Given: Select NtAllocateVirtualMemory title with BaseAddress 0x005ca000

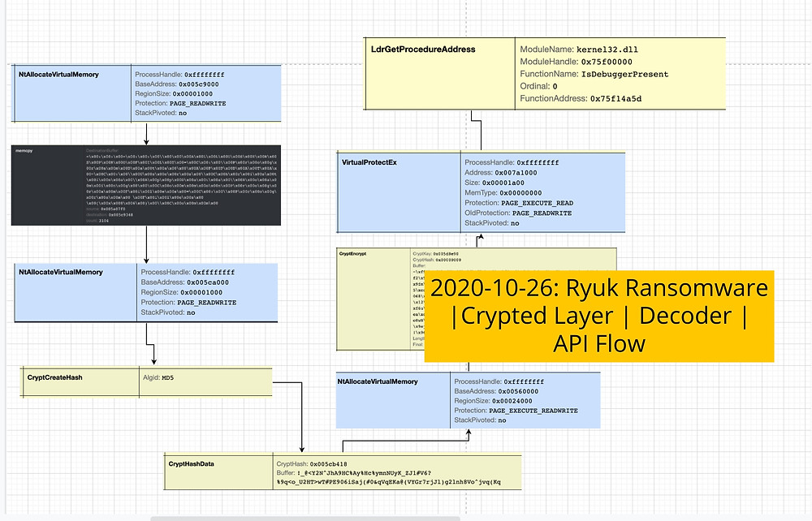Looking at the screenshot, I should 61,272.
